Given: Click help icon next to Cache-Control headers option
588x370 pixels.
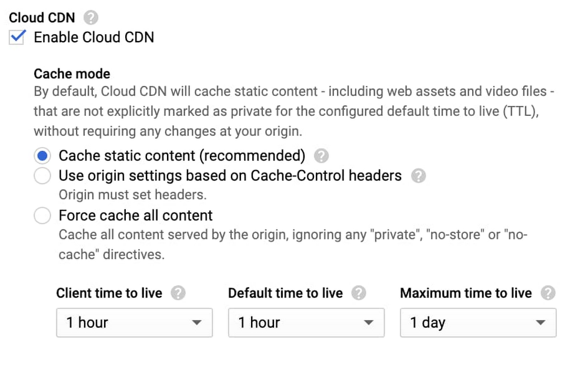Looking at the screenshot, I should point(418,175).
